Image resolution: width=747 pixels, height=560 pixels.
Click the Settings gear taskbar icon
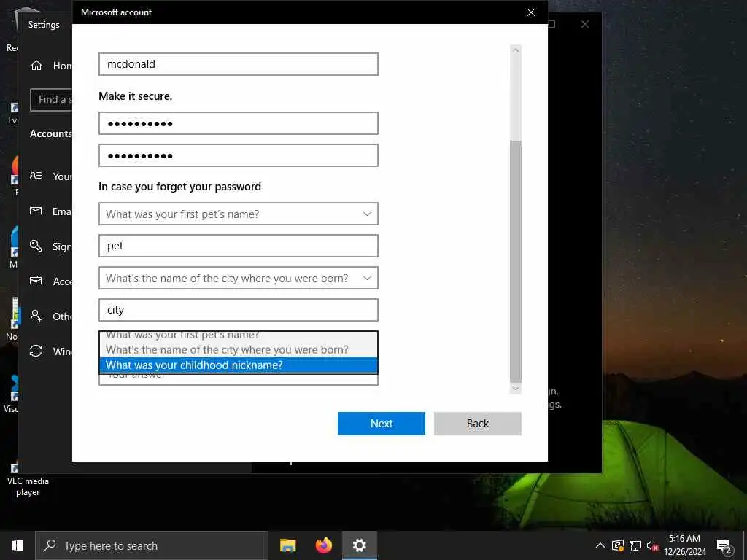point(360,545)
